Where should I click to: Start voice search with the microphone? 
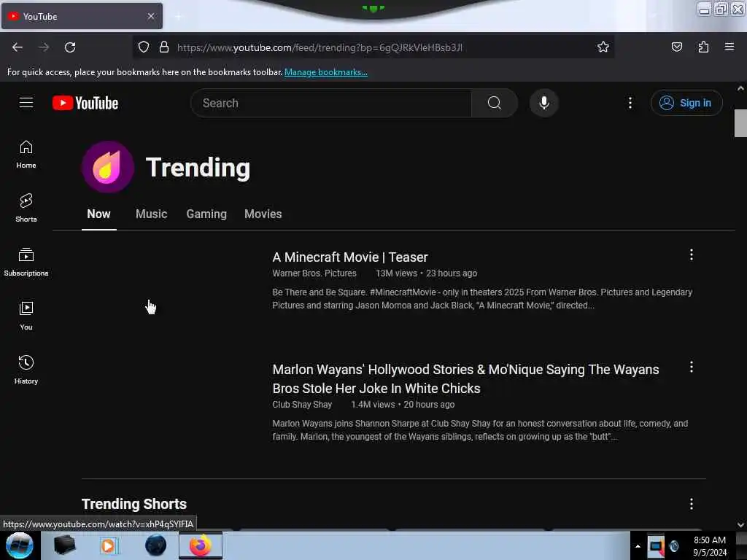(x=543, y=103)
